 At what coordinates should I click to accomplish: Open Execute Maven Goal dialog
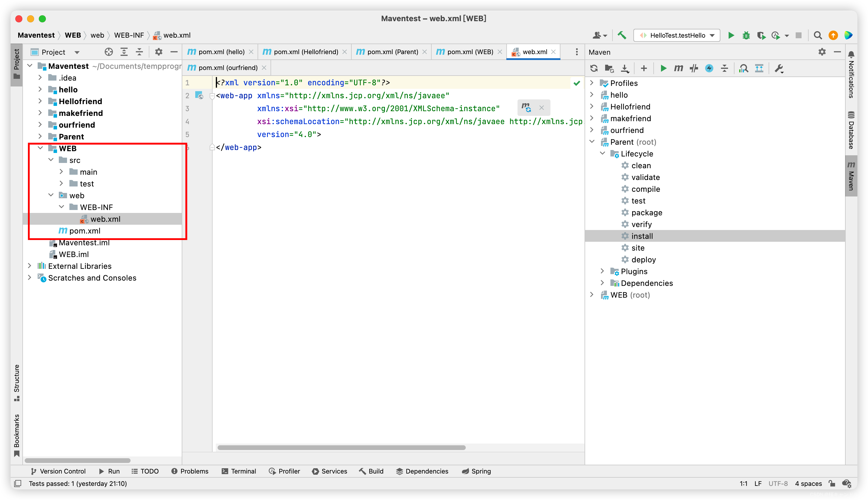(679, 68)
